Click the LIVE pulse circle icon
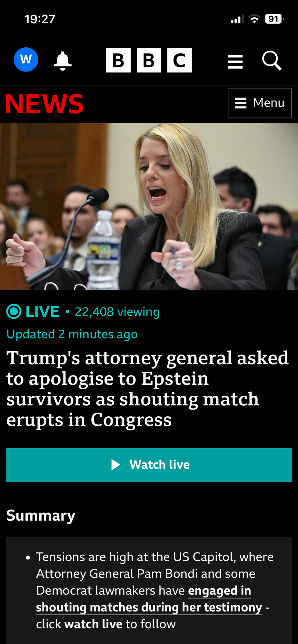 (x=14, y=311)
